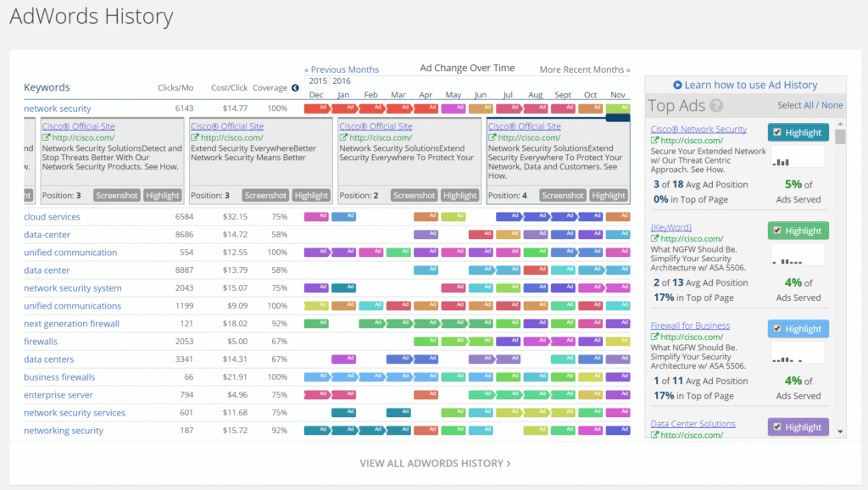Click the 8887 clicks value for data center

[184, 270]
